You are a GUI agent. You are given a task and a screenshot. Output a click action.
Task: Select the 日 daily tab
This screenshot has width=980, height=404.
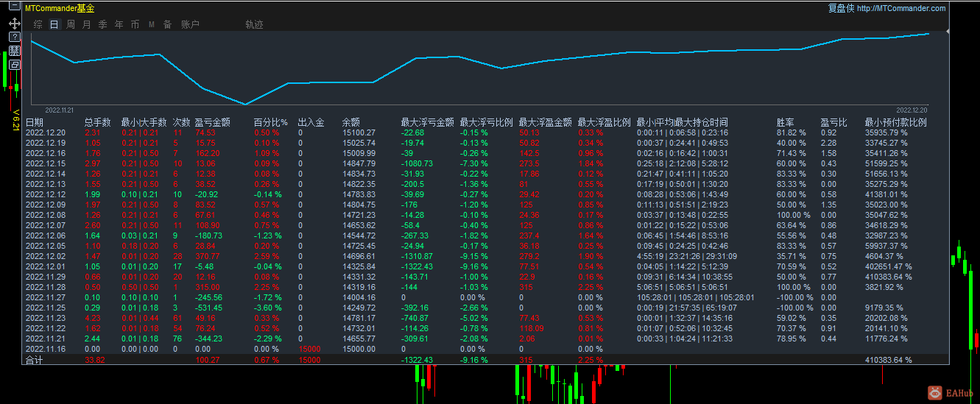coord(54,24)
